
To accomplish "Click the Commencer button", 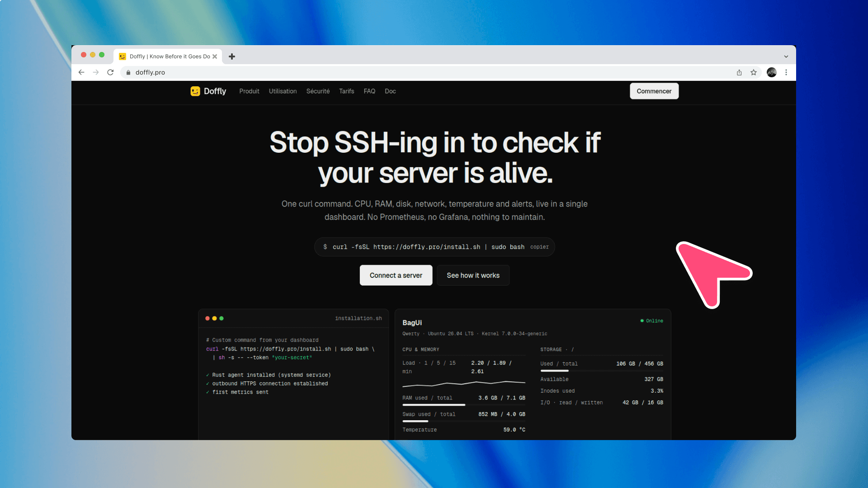I will coord(654,91).
